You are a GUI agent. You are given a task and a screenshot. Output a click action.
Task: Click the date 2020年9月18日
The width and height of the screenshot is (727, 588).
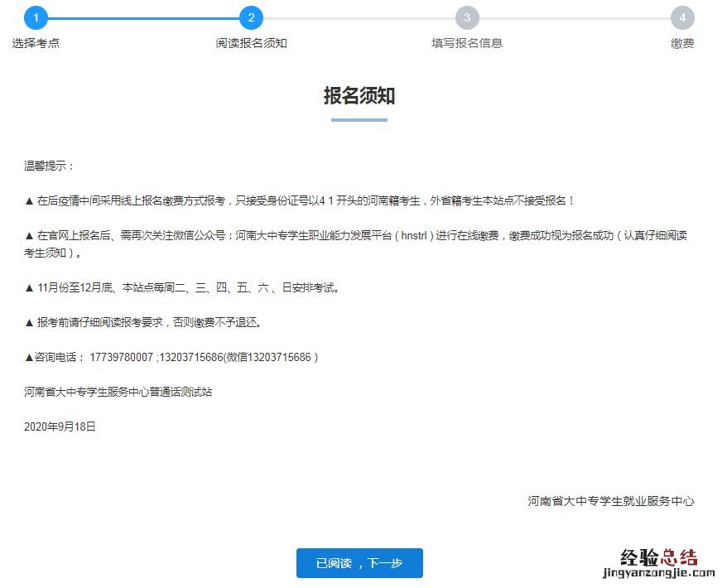pyautogui.click(x=60, y=427)
